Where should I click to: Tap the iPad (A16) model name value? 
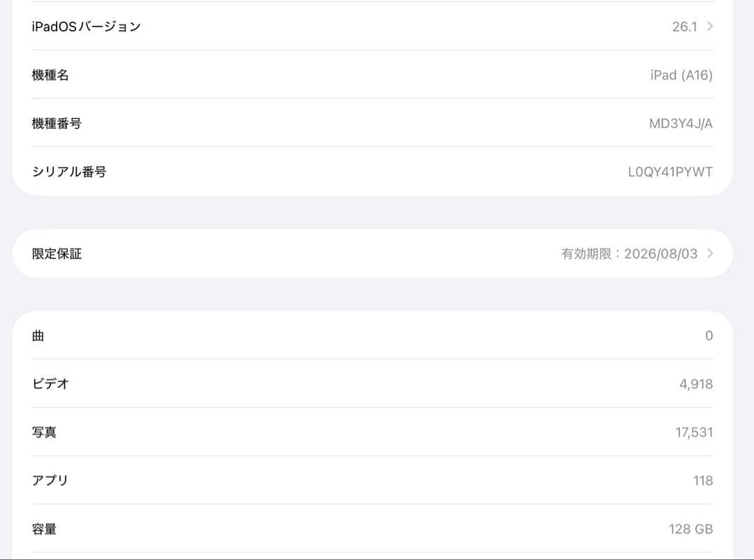coord(681,75)
